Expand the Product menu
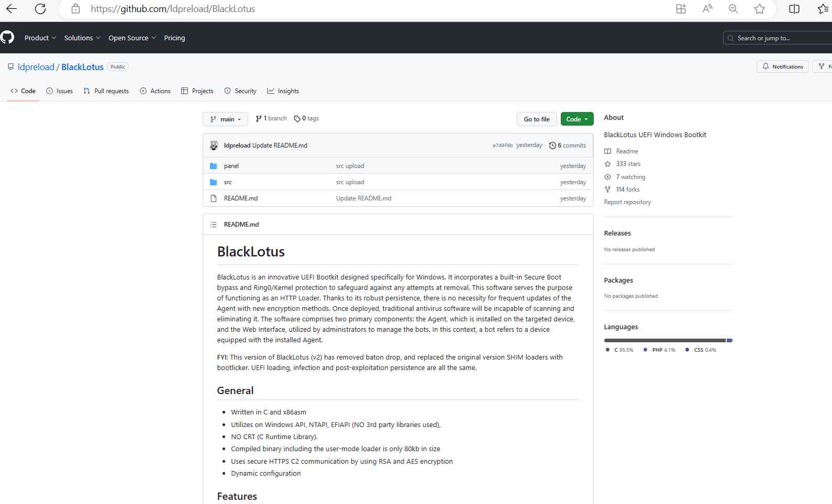832x504 pixels. point(40,38)
